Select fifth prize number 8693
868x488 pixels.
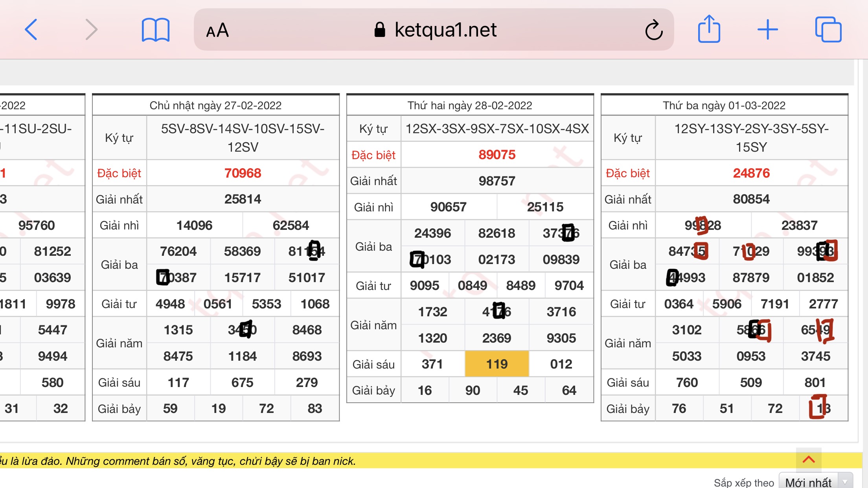click(307, 356)
